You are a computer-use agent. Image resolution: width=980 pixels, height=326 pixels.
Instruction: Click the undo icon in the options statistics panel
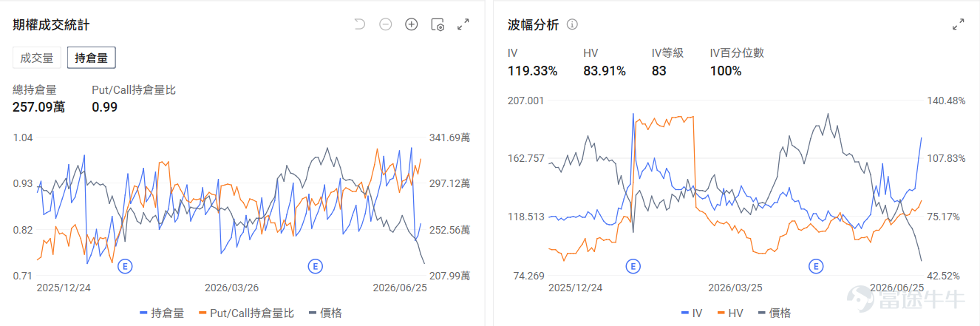(360, 24)
